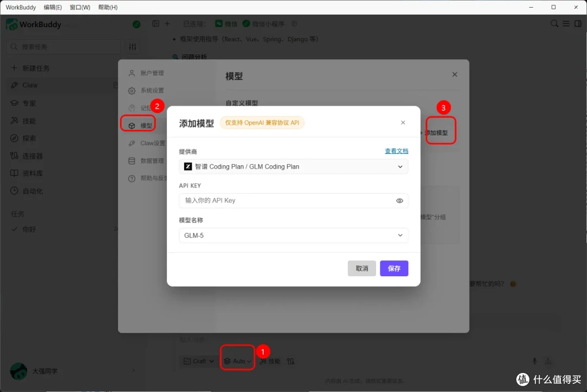Viewport: 587px width, 392px height.
Task: Click the filter sliders icon beside search
Action: 133,47
